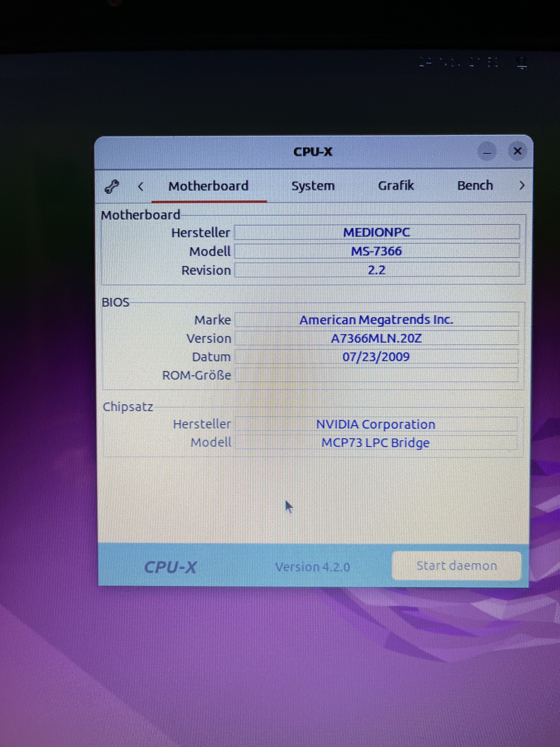Click the Revision 2.2 field

pyautogui.click(x=376, y=270)
